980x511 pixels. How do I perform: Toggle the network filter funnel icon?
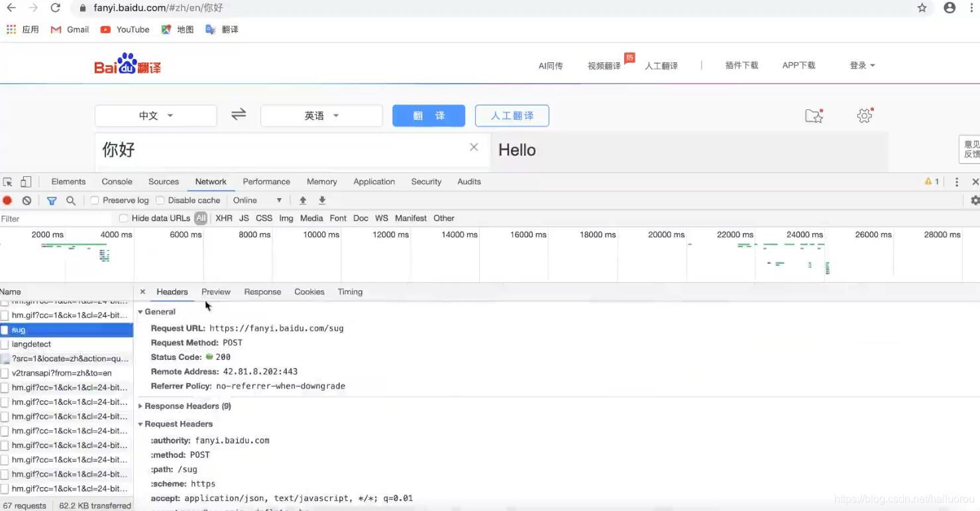52,200
